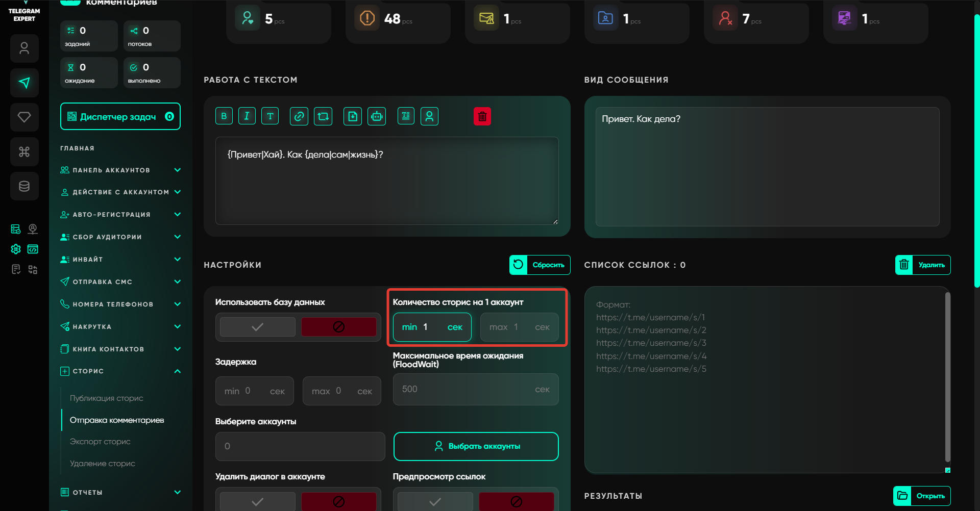Disable the use database red option

(338, 327)
